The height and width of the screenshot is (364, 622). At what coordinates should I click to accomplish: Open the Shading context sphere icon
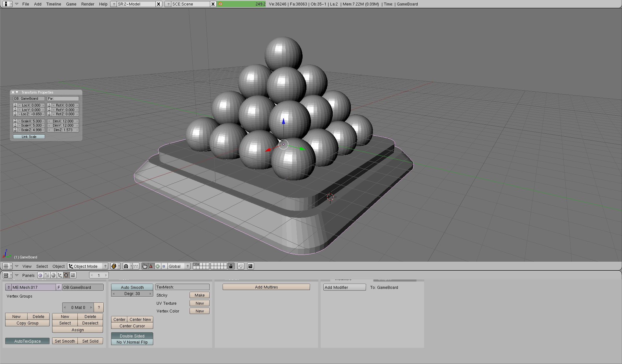click(x=53, y=275)
